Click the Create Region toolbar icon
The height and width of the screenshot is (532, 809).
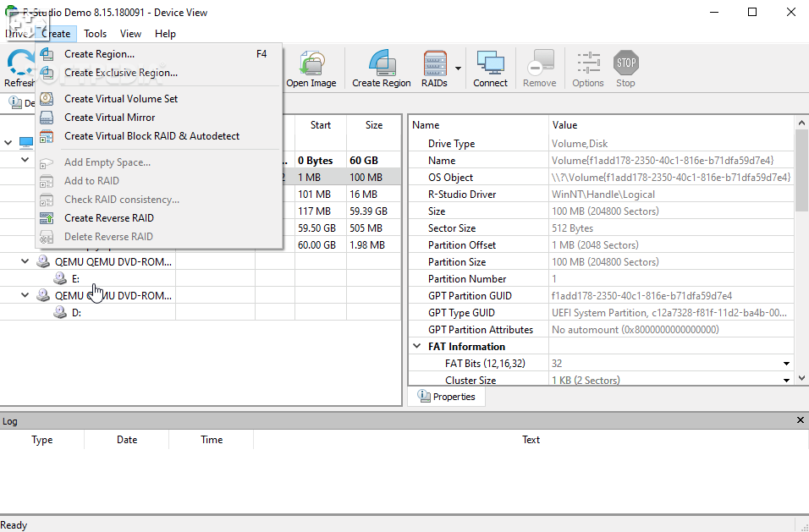click(x=381, y=64)
